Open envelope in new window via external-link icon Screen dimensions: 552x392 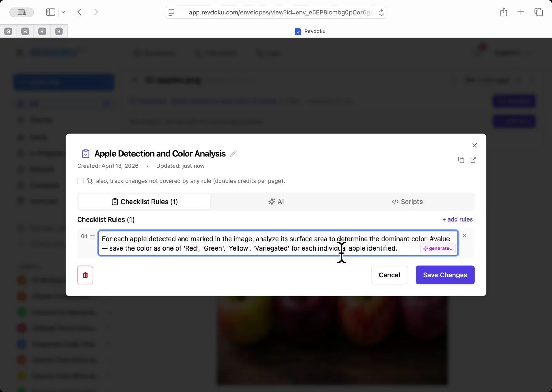coord(473,160)
